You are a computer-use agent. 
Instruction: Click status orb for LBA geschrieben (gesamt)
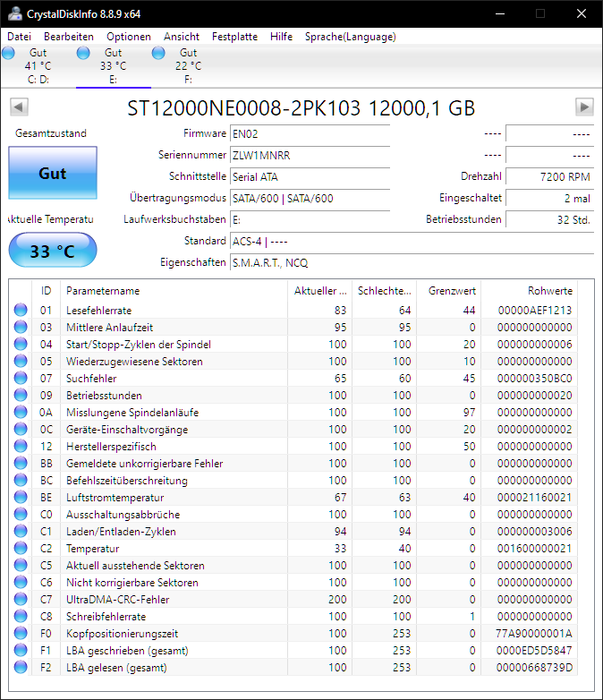tap(21, 650)
